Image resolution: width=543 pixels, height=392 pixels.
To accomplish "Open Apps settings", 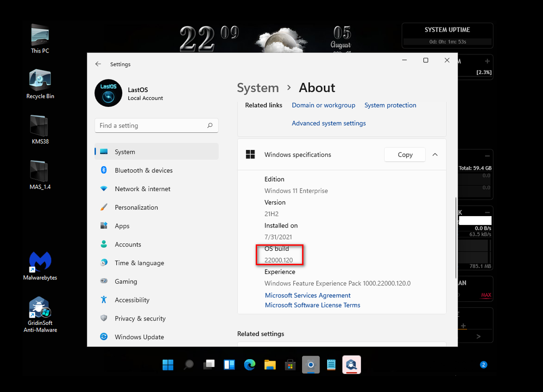I will tap(156, 225).
